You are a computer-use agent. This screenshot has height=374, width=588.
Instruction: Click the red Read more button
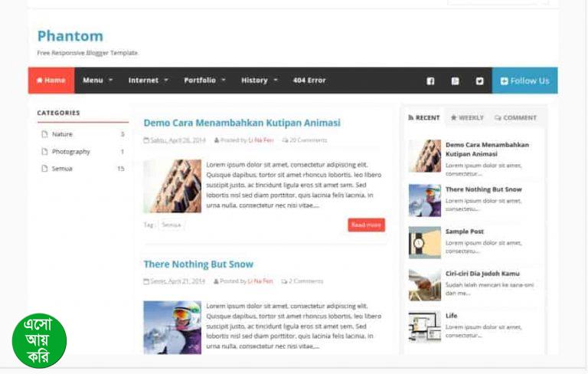tap(367, 225)
